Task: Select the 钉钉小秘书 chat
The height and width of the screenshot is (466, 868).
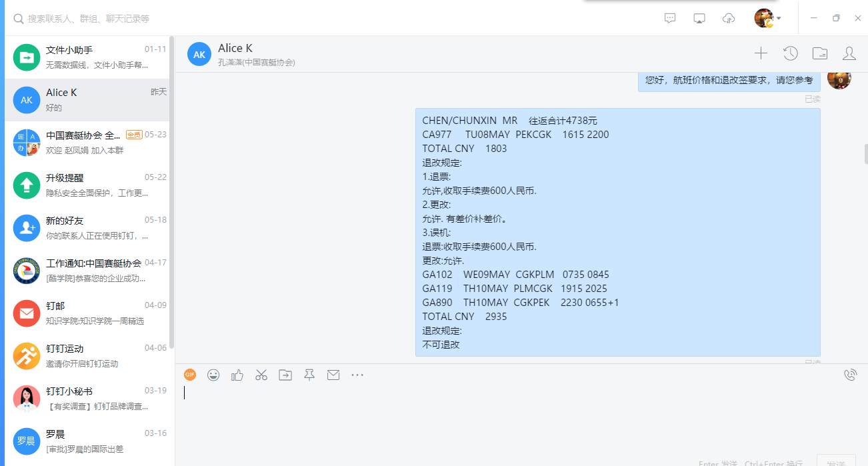Action: point(89,399)
